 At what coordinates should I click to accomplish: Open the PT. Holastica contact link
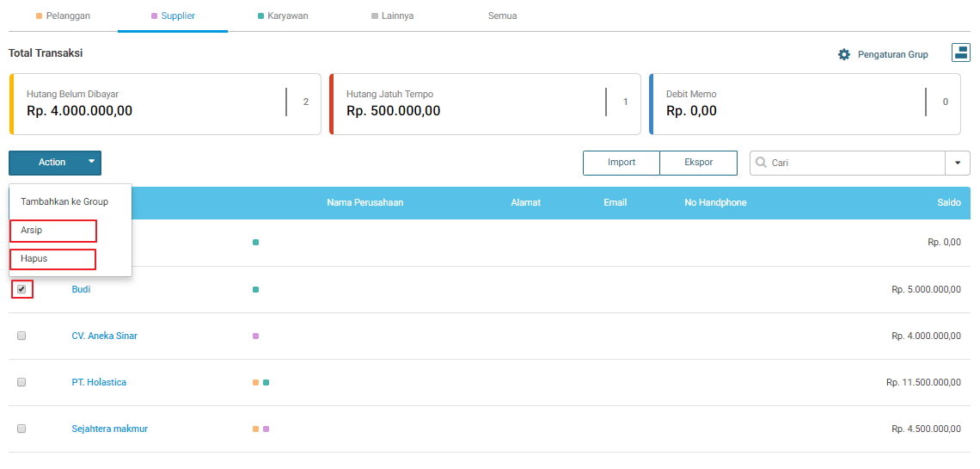point(99,382)
